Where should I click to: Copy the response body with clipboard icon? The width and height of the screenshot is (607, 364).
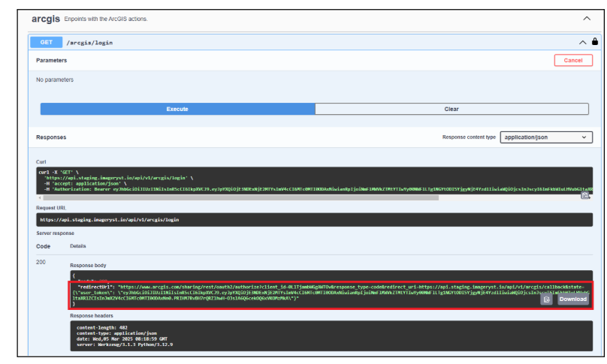coord(546,299)
